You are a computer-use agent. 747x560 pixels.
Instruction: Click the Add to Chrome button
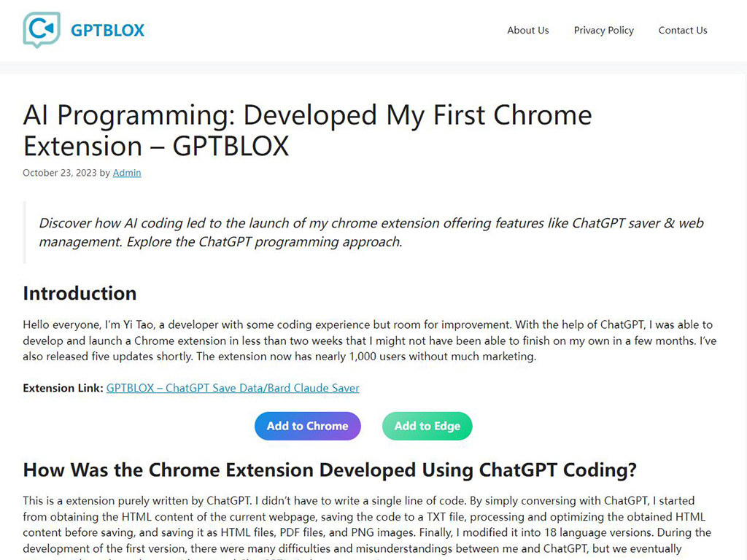[x=308, y=426]
